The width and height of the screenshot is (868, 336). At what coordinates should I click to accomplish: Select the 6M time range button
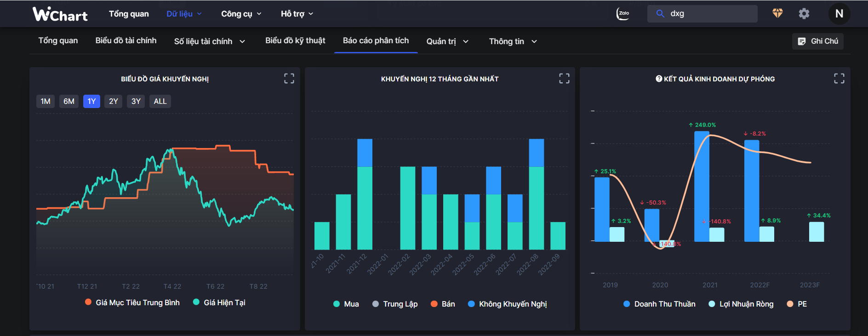(x=69, y=101)
